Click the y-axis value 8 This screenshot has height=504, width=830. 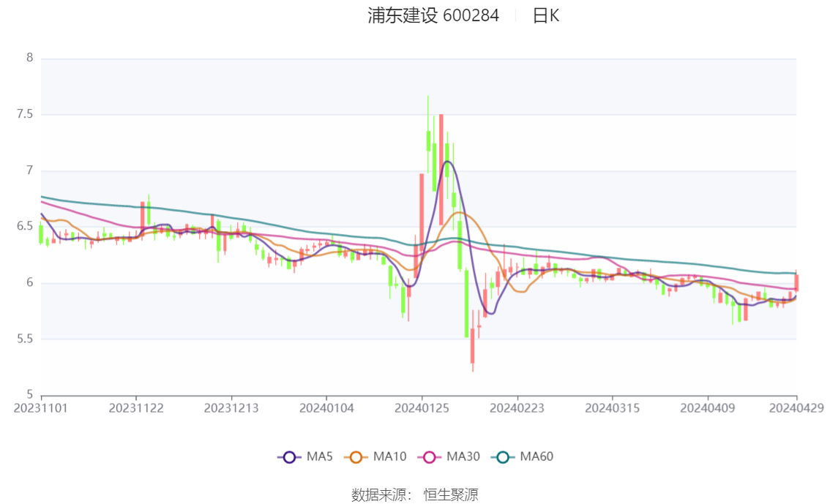(x=29, y=58)
